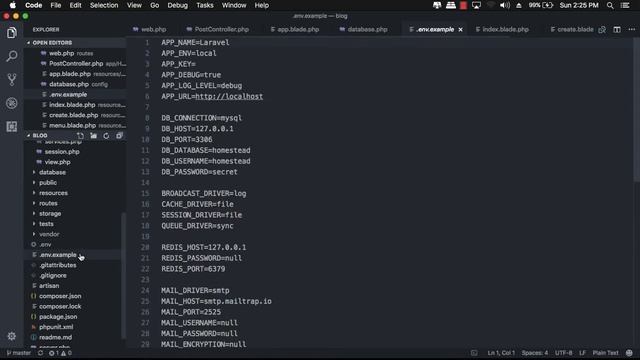Expand the database folder

(x=52, y=172)
